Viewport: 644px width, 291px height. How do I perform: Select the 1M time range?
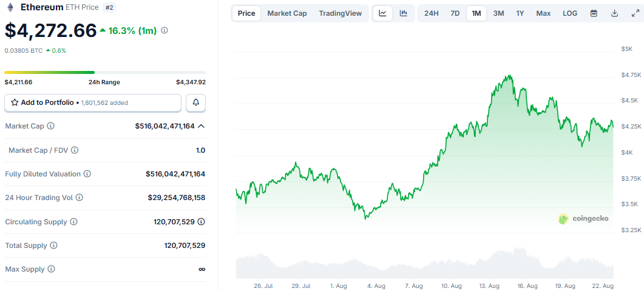[x=476, y=13]
